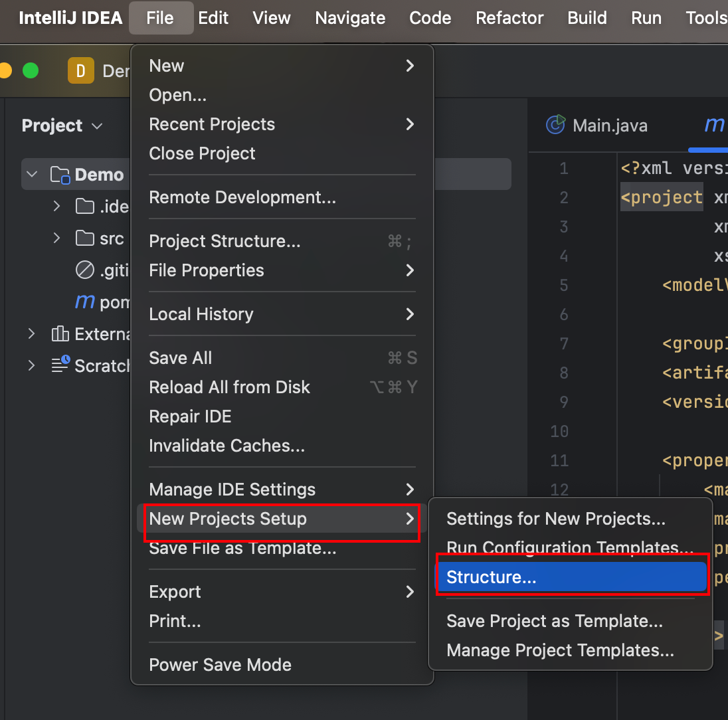Click the Main.java class icon
This screenshot has width=728, height=720.
(555, 125)
